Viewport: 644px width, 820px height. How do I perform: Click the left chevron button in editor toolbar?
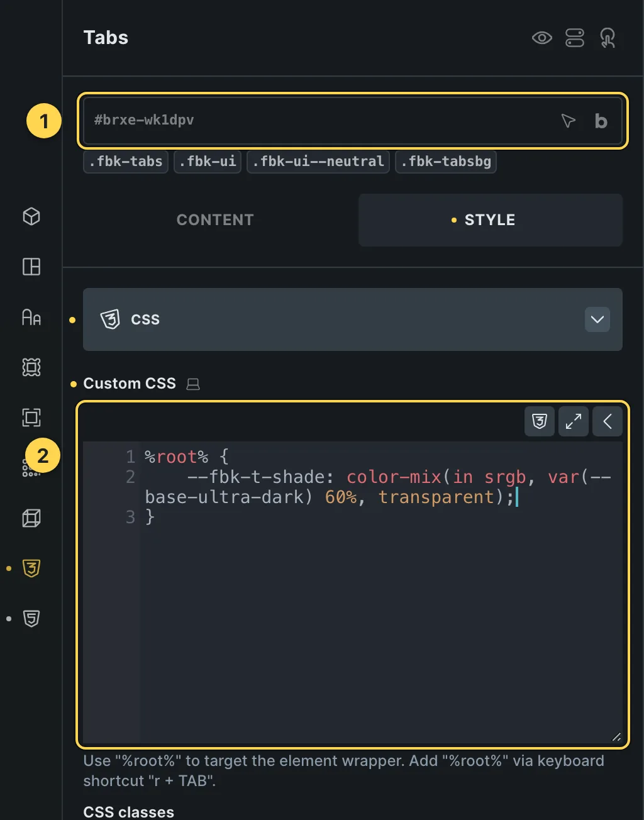click(608, 421)
